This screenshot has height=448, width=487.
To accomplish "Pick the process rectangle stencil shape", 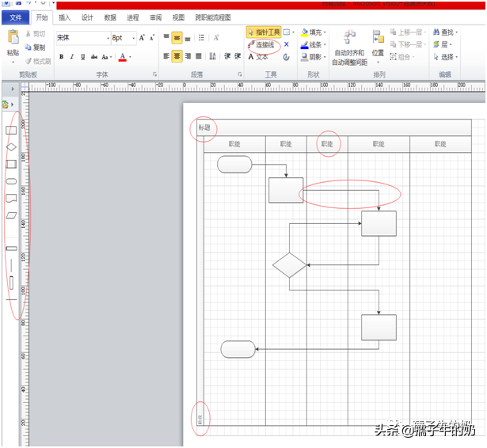I will [11, 130].
